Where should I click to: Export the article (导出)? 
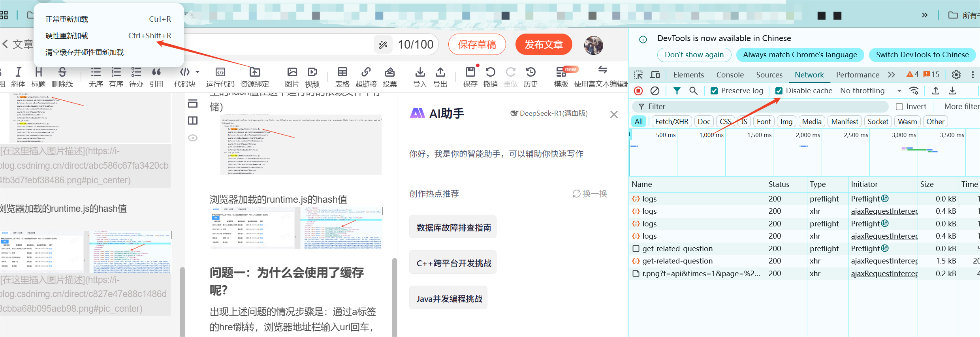coord(440,77)
